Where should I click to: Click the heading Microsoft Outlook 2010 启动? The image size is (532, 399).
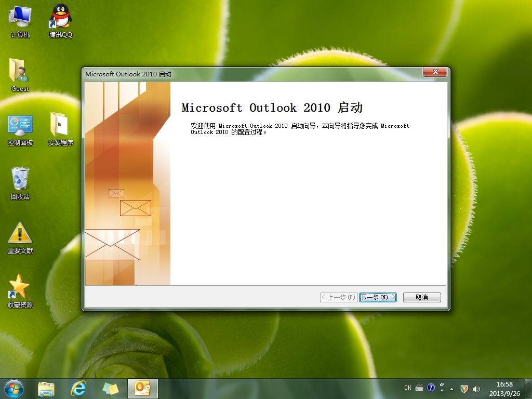[x=272, y=108]
